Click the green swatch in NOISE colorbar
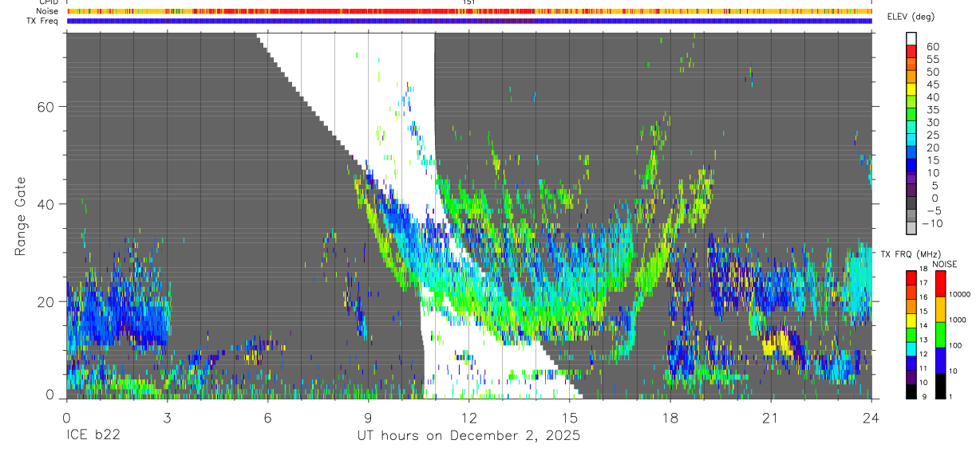The height and width of the screenshot is (452, 980). pyautogui.click(x=940, y=333)
